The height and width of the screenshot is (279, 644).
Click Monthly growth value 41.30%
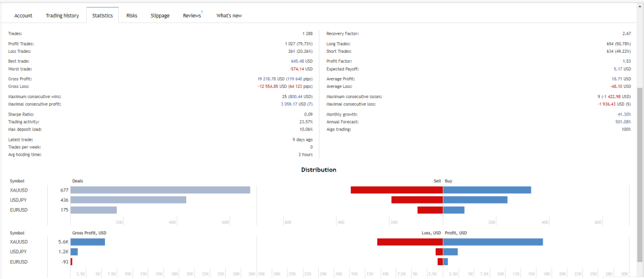click(x=625, y=114)
